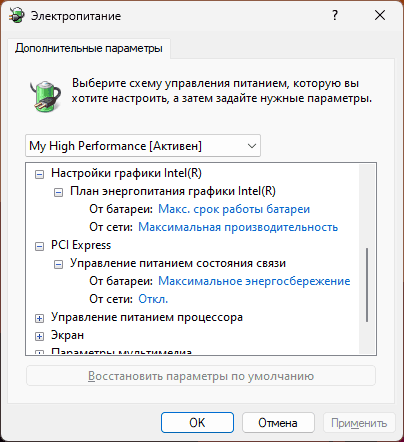
Task: Click the Максимальная производительность value
Action: pyautogui.click(x=238, y=227)
